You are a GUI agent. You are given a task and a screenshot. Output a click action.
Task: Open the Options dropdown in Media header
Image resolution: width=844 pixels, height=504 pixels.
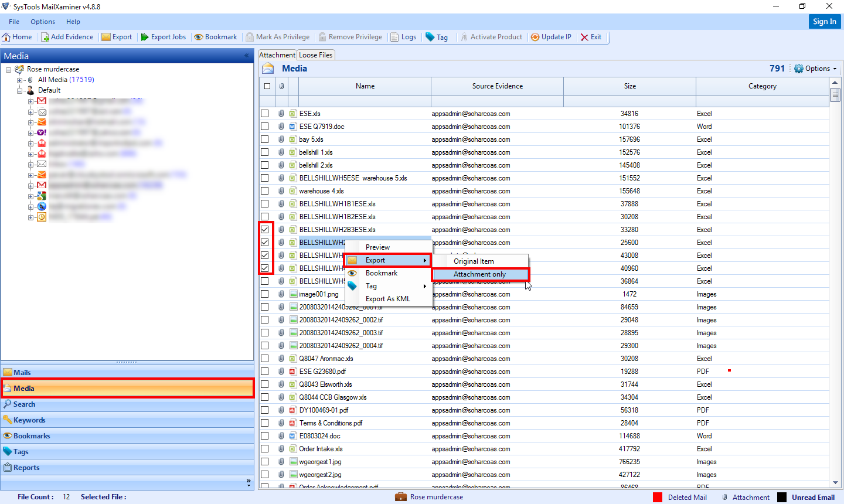point(816,69)
